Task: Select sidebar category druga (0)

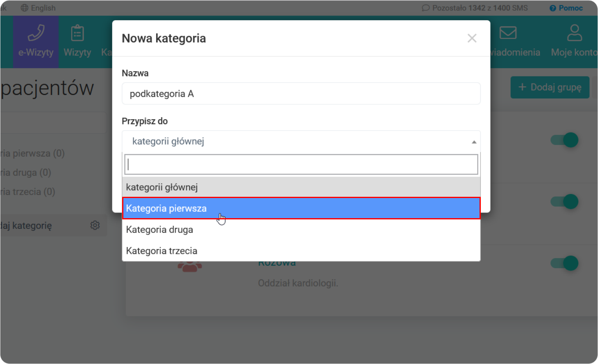Action: pyautogui.click(x=25, y=173)
